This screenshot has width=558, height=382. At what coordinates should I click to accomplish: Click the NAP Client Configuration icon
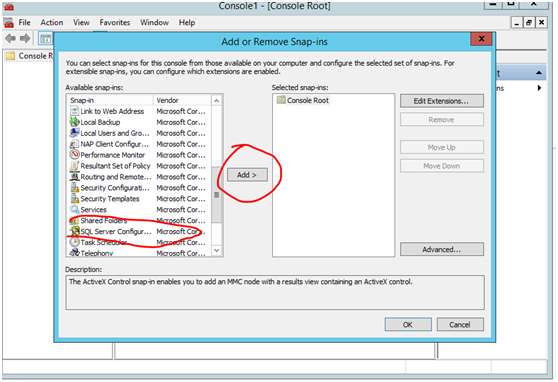pyautogui.click(x=74, y=144)
